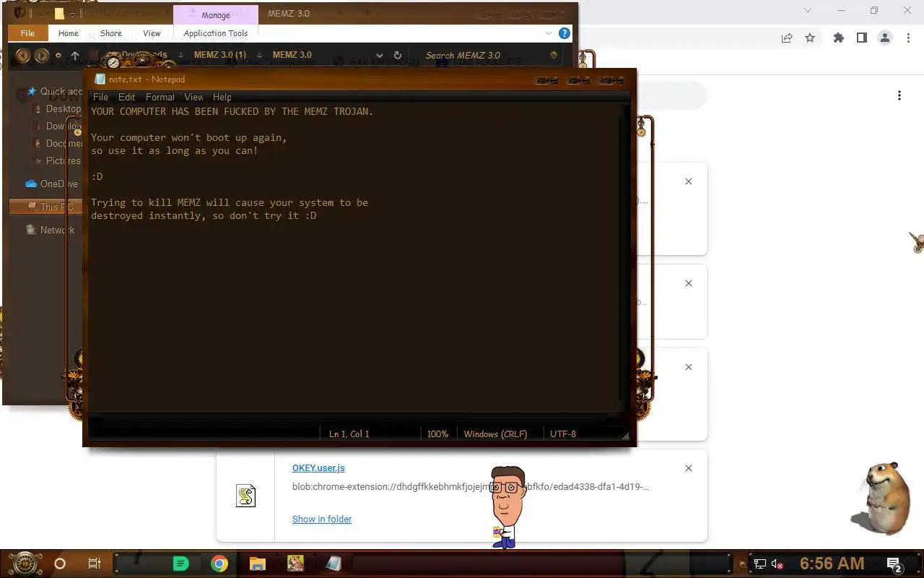This screenshot has height=578, width=924.
Task: Click the note.txt Notepad title icon
Action: coord(100,79)
